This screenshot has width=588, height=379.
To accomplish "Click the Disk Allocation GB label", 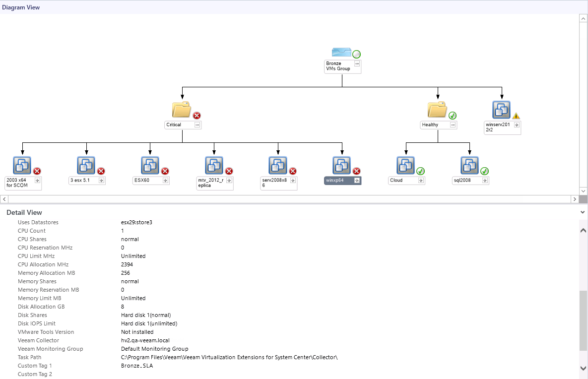I will [41, 307].
